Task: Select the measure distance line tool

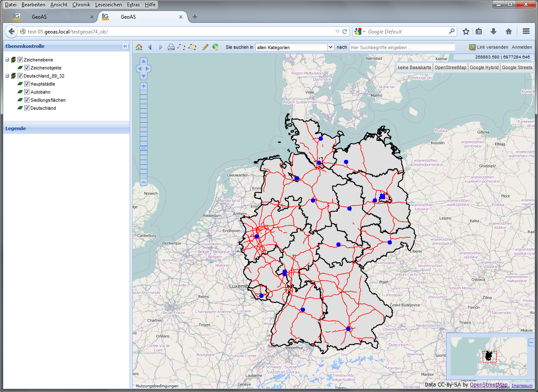Action: pos(182,47)
